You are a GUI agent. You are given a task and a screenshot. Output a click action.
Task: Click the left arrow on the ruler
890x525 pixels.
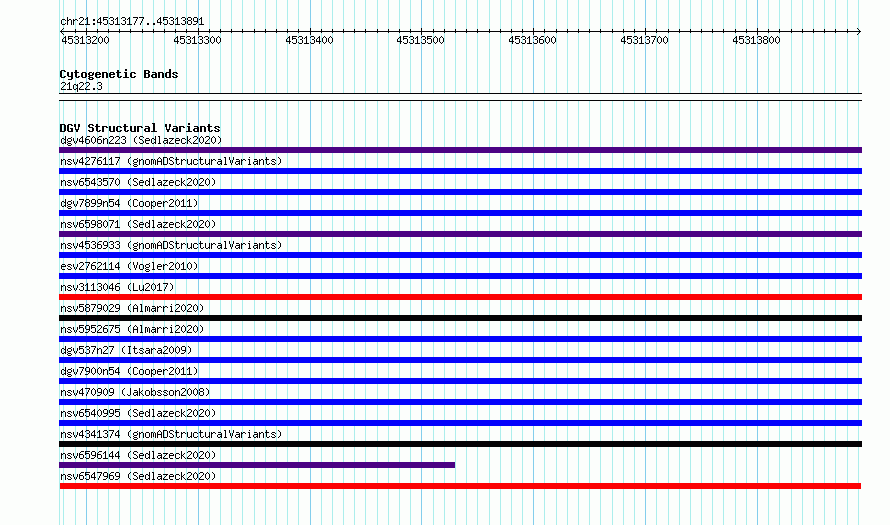point(62,31)
